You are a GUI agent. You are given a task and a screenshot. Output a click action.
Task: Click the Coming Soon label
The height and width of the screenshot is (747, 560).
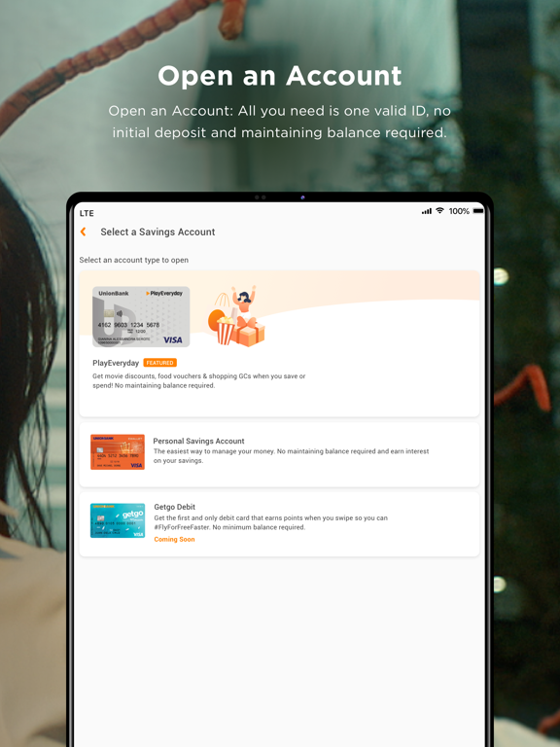tap(174, 539)
